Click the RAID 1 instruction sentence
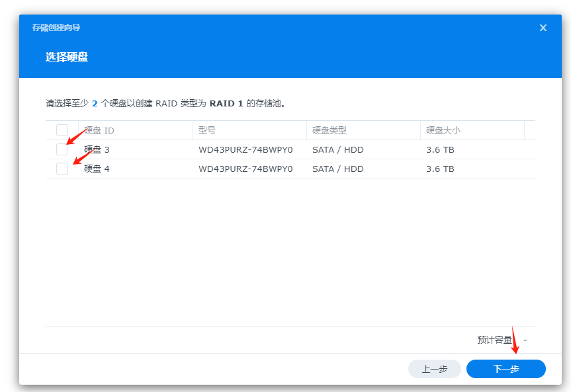The height and width of the screenshot is (392, 571). click(165, 103)
